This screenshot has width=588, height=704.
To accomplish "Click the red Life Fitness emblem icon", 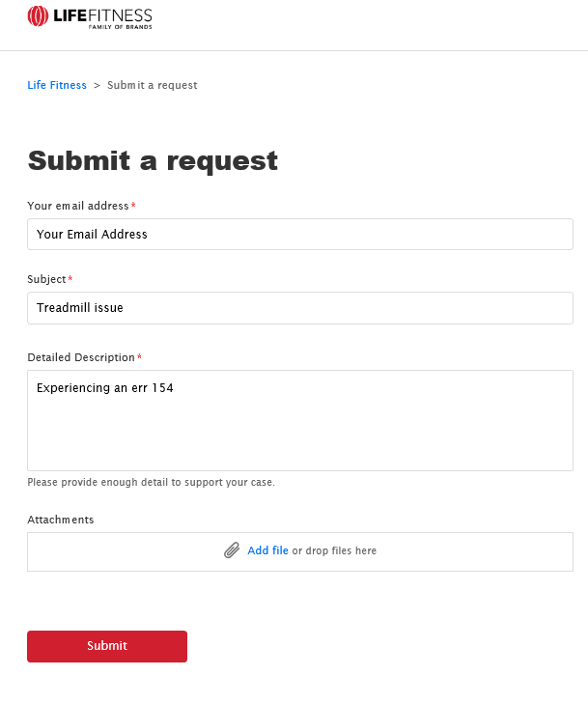I will (x=38, y=16).
